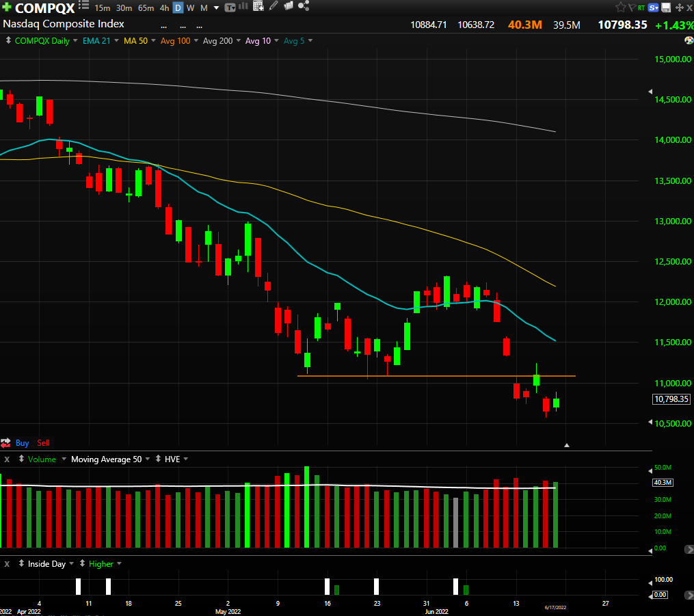The image size is (694, 616).
Task: Open the Avg 10 indicator dropdown
Action: 276,41
